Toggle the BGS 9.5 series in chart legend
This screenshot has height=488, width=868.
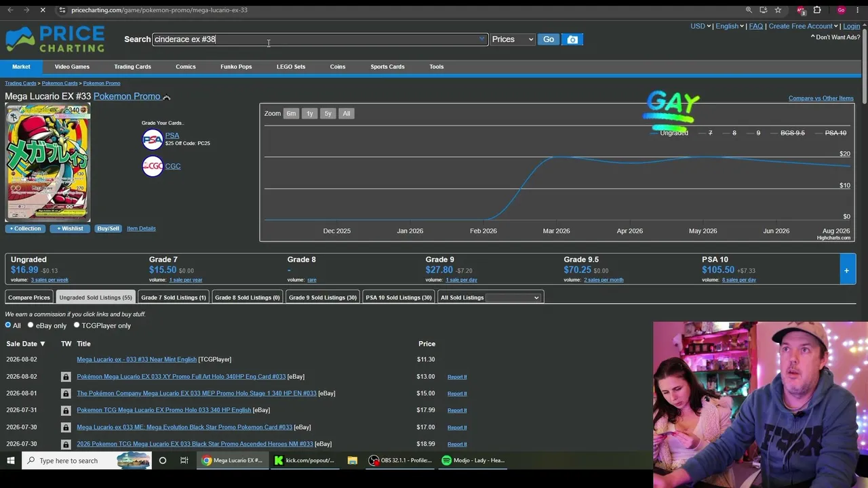click(x=787, y=133)
